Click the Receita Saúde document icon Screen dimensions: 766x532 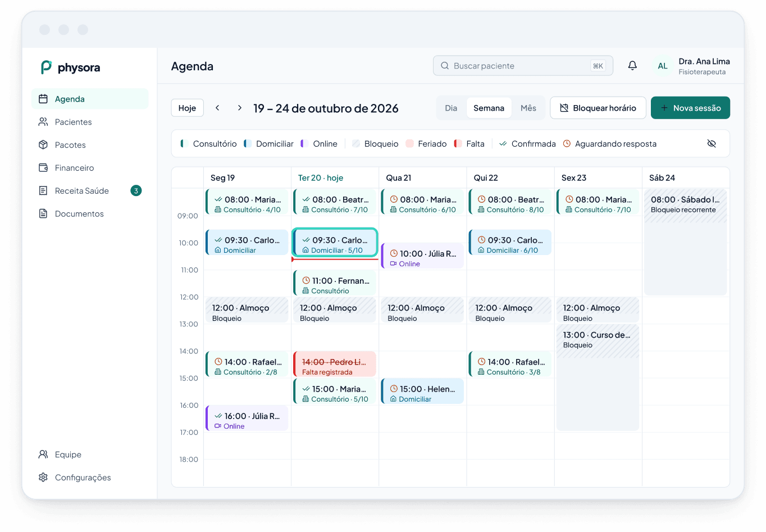pyautogui.click(x=43, y=191)
